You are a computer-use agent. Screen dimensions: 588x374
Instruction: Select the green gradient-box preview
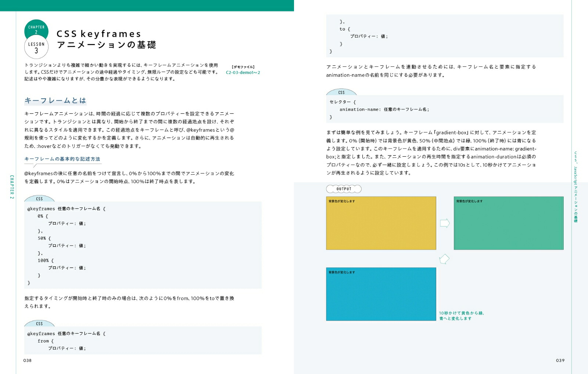pyautogui.click(x=508, y=223)
